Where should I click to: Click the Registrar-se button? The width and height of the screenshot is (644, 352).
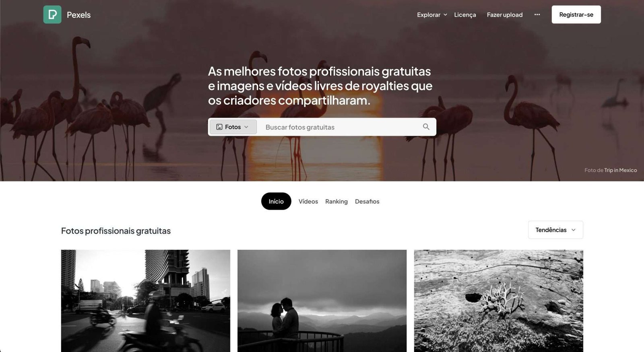[576, 14]
